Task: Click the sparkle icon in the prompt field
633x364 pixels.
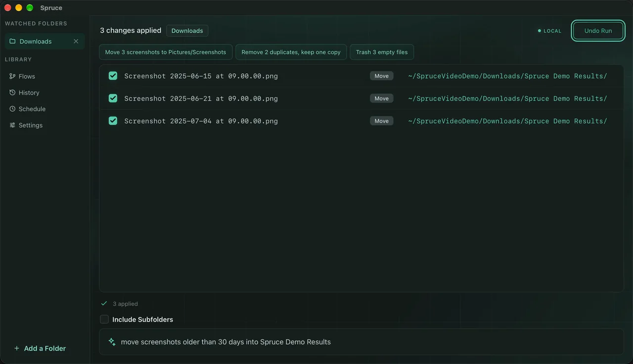Action: pos(112,342)
